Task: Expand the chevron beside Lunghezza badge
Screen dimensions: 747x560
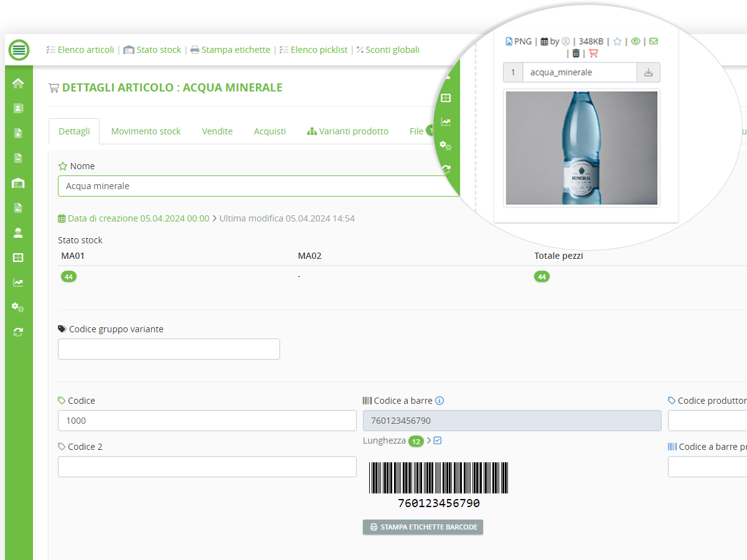Action: click(429, 440)
